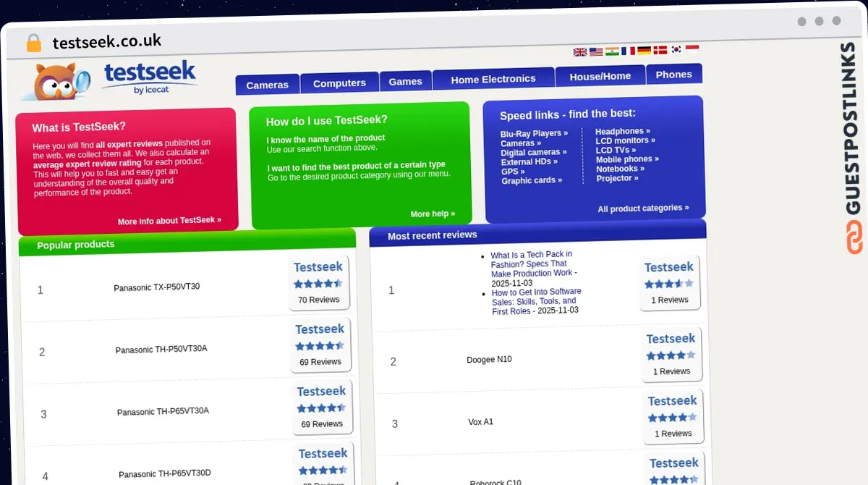This screenshot has width=868, height=485.
Task: Click Vox A1 review entry
Action: tap(480, 421)
